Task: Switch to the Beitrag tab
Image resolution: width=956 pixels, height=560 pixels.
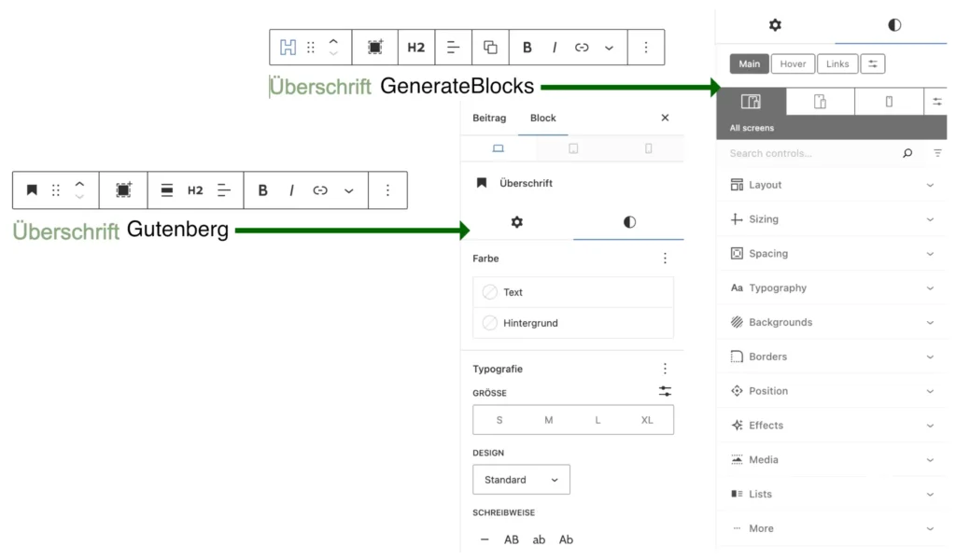Action: click(489, 119)
